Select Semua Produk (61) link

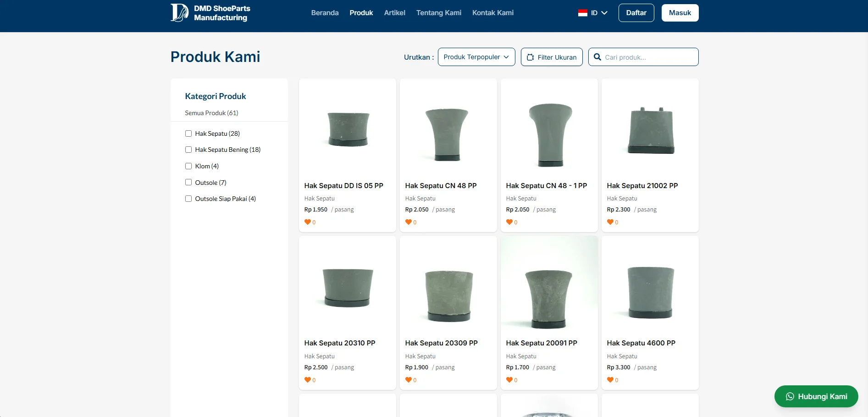[x=211, y=113]
